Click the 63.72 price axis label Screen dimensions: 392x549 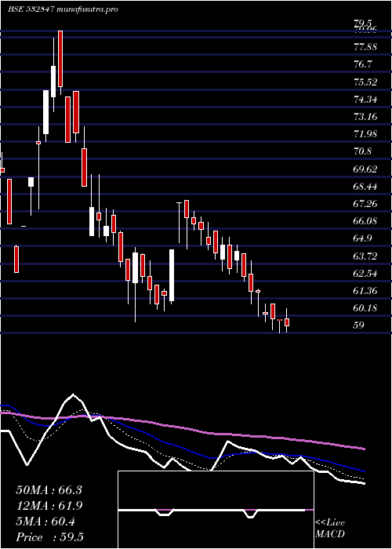[365, 256]
